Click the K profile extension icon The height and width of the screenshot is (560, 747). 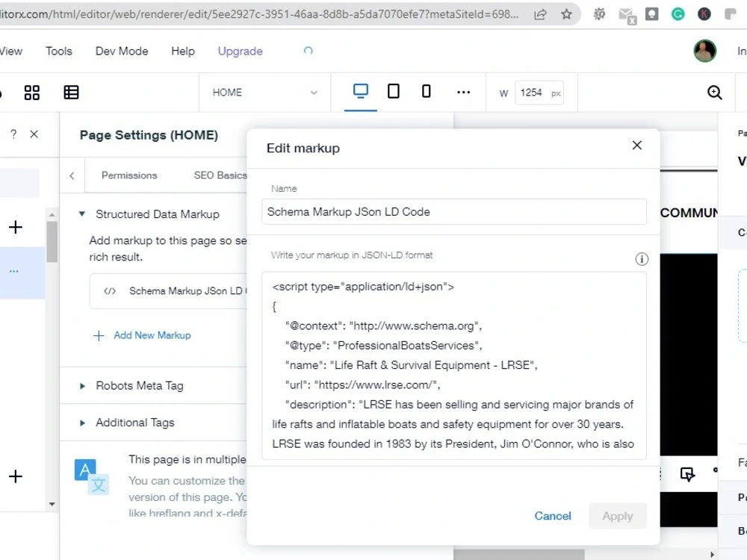[704, 14]
